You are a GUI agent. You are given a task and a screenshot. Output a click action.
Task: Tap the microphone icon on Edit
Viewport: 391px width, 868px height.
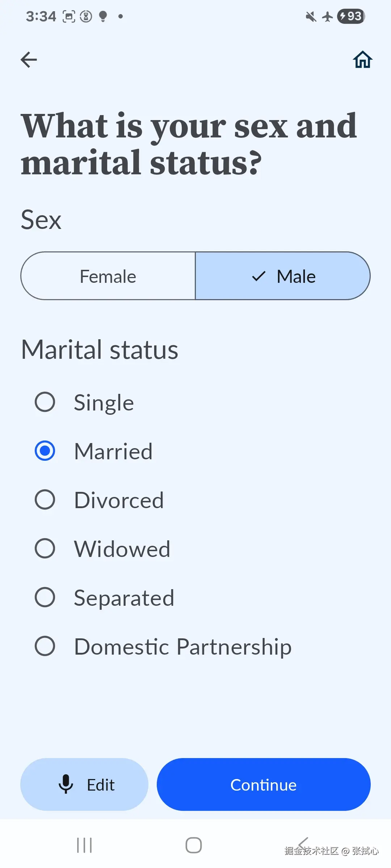[66, 784]
